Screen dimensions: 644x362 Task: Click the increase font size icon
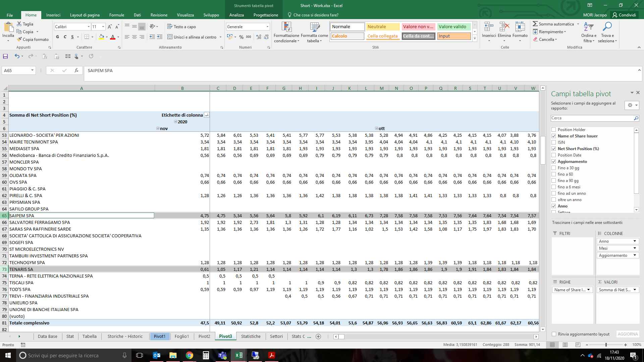point(110,26)
